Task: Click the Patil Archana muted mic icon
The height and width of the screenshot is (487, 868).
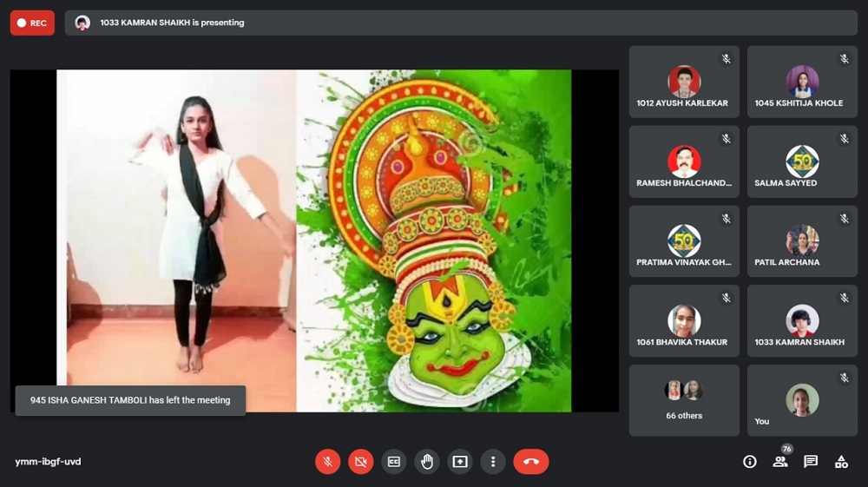Action: [x=844, y=219]
